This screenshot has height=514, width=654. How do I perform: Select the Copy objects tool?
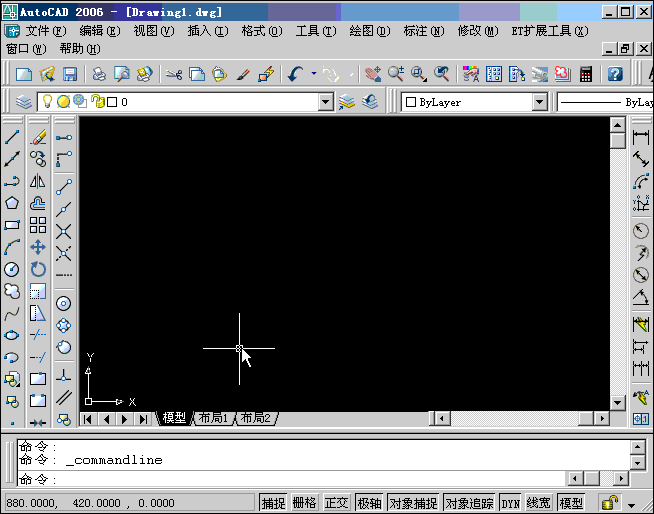[38, 159]
